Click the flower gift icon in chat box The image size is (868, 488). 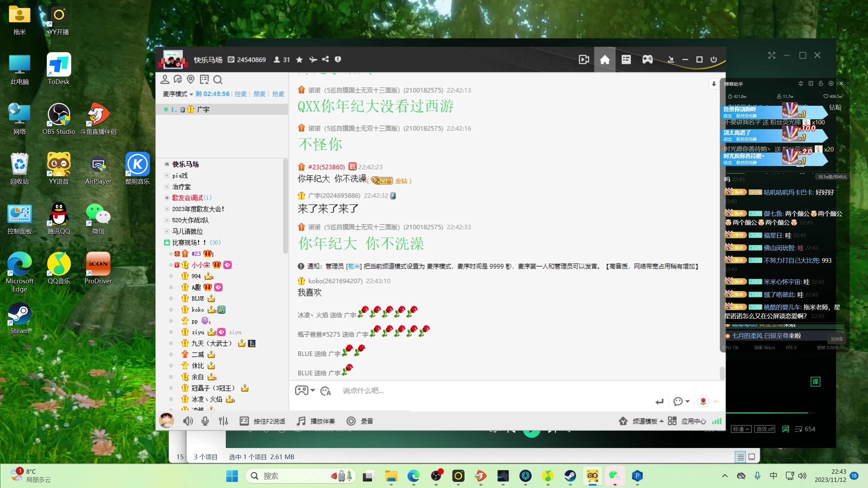(x=703, y=401)
